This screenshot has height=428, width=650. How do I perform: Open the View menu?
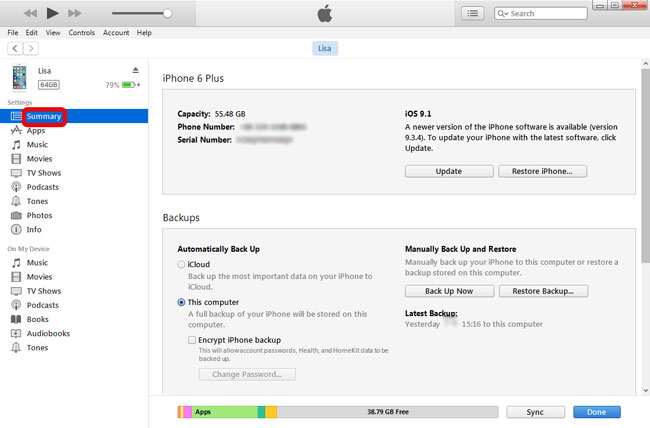(x=53, y=32)
